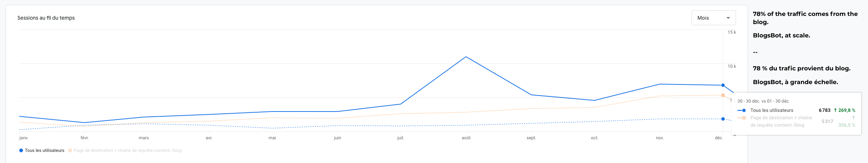
Task: Click the oct. axis label
Action: pos(594,138)
